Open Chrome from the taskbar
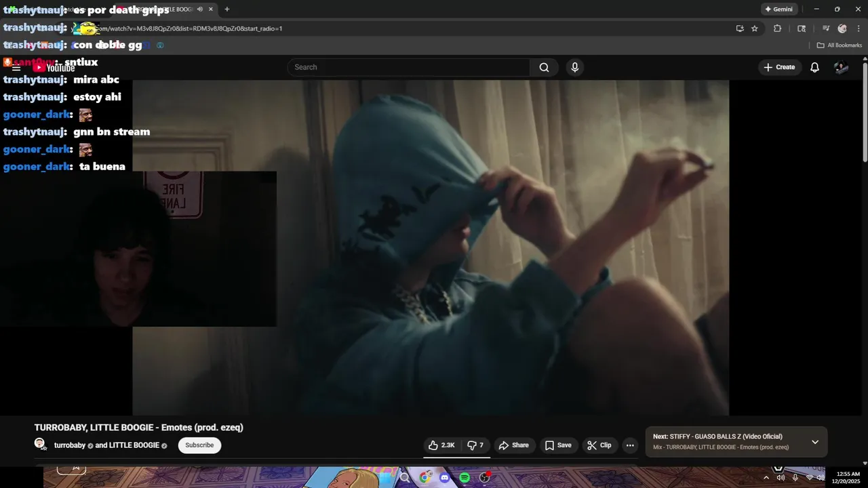Viewport: 868px width, 488px height. (425, 478)
